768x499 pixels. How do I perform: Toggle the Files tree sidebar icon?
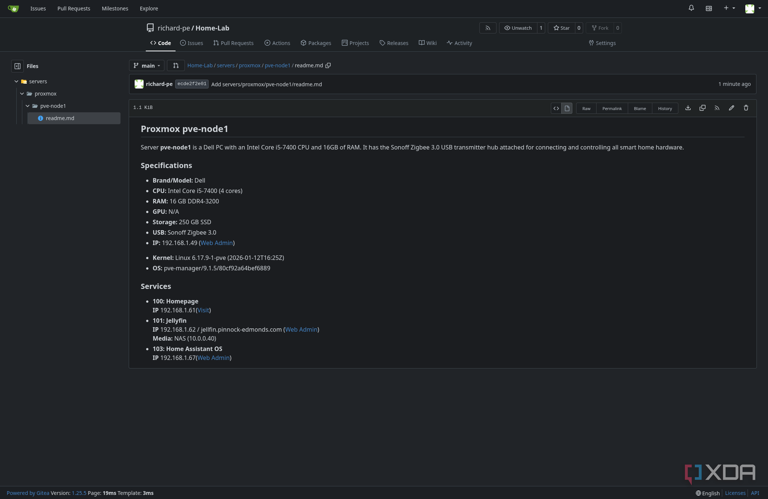(x=17, y=66)
